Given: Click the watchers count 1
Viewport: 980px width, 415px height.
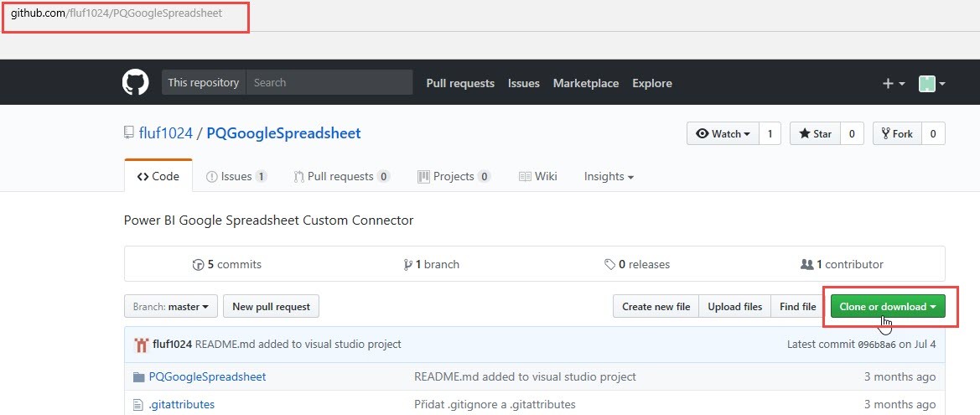Looking at the screenshot, I should tap(770, 134).
